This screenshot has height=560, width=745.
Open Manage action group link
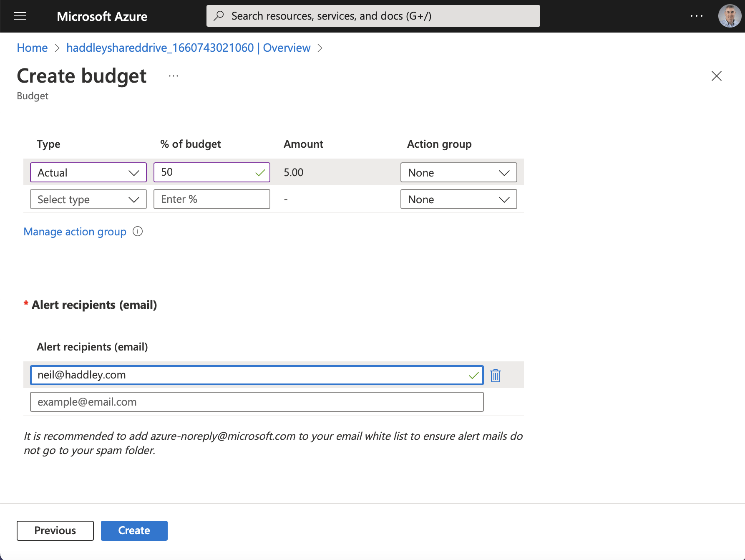(x=75, y=232)
